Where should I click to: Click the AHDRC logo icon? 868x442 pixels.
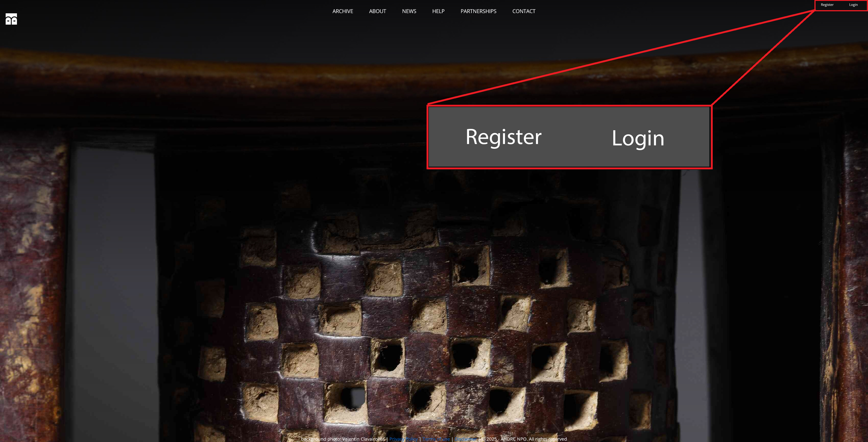[x=11, y=19]
